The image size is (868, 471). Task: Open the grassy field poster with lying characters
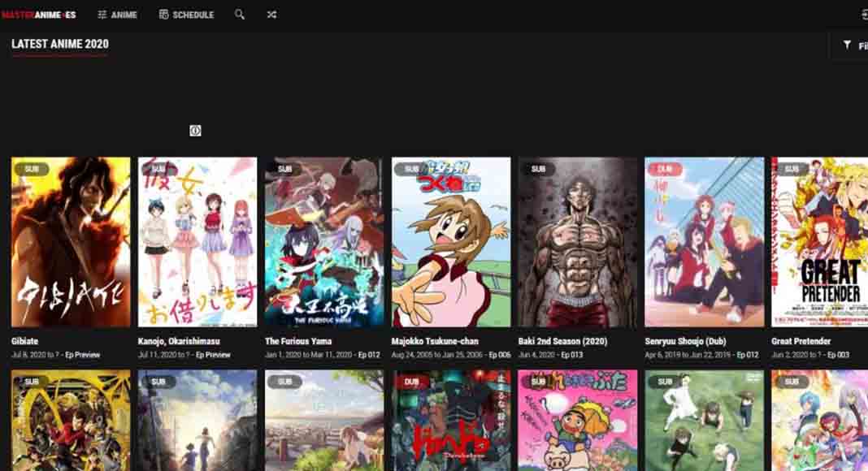click(x=705, y=421)
